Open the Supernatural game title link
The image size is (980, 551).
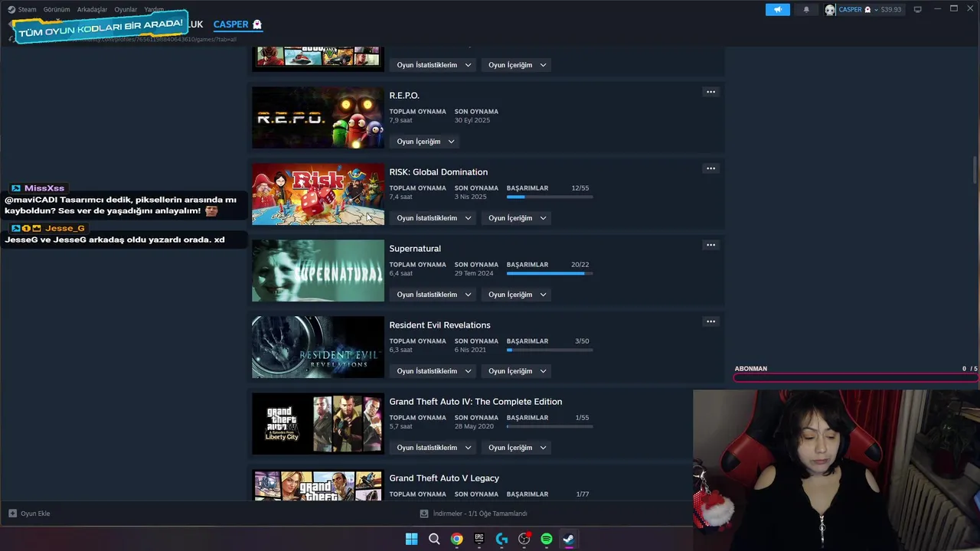point(415,249)
